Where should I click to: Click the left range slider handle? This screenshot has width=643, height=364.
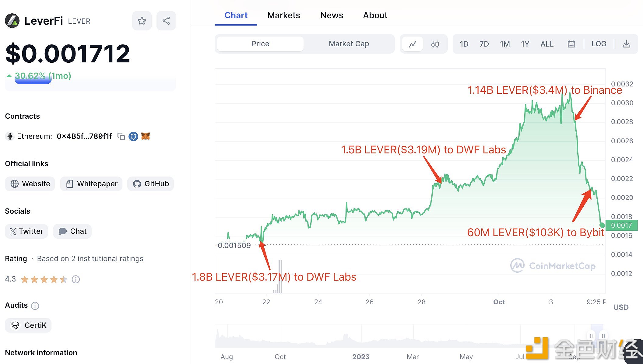pos(591,336)
